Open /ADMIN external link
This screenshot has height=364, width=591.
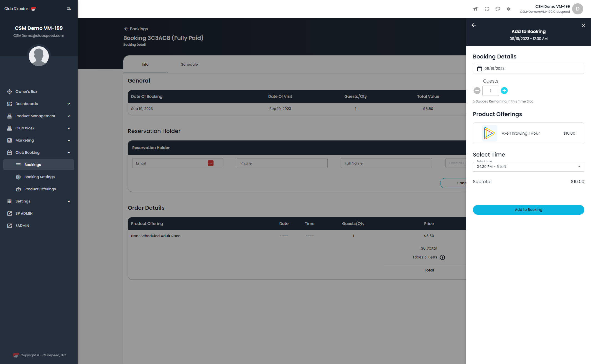click(39, 225)
